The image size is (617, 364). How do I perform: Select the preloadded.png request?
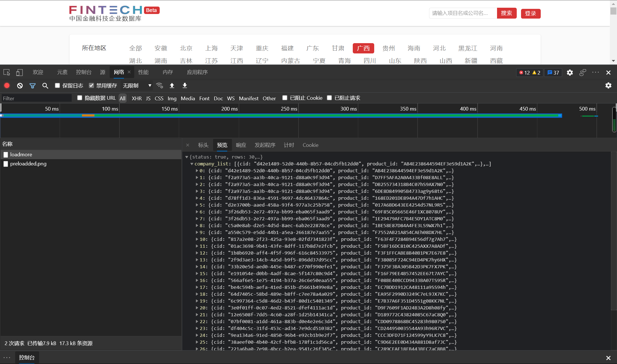pos(28,164)
